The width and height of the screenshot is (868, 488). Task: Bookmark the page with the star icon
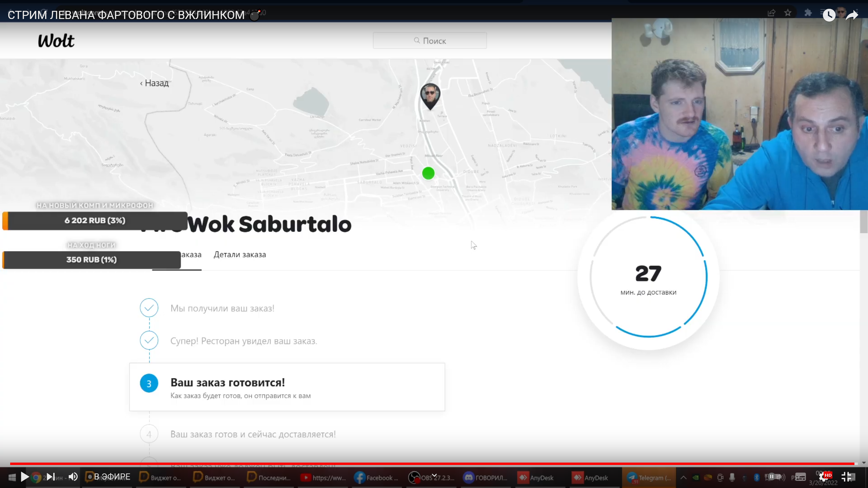click(788, 13)
